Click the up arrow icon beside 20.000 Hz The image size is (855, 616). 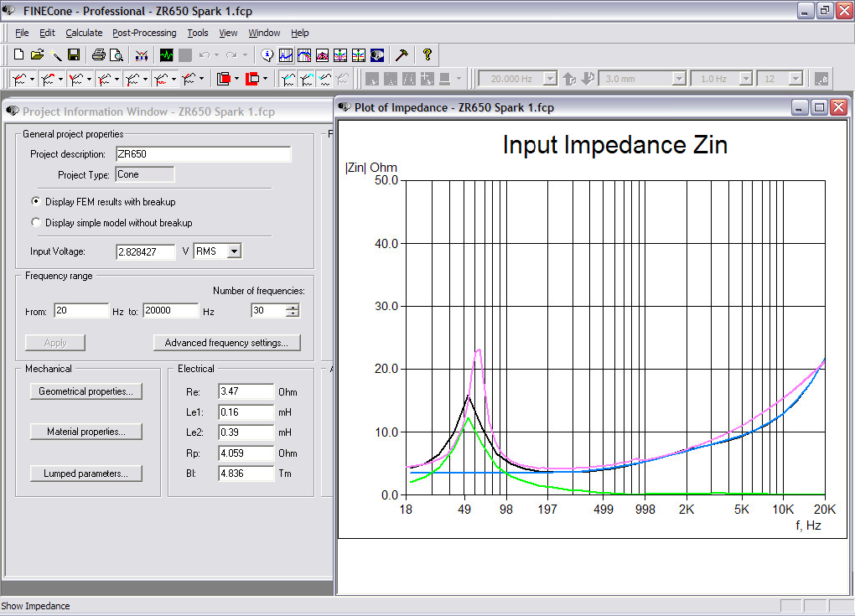[569, 79]
